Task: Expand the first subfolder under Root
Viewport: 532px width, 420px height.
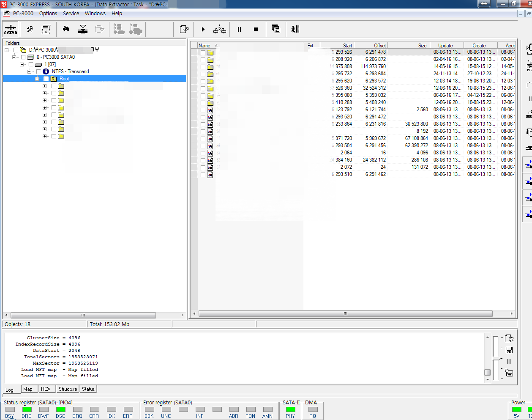Action: (45, 86)
